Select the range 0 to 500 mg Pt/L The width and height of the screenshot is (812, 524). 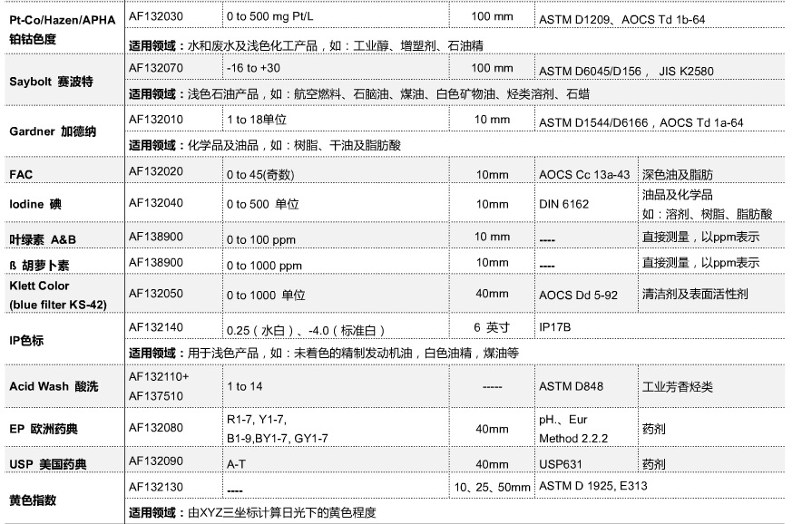click(269, 16)
